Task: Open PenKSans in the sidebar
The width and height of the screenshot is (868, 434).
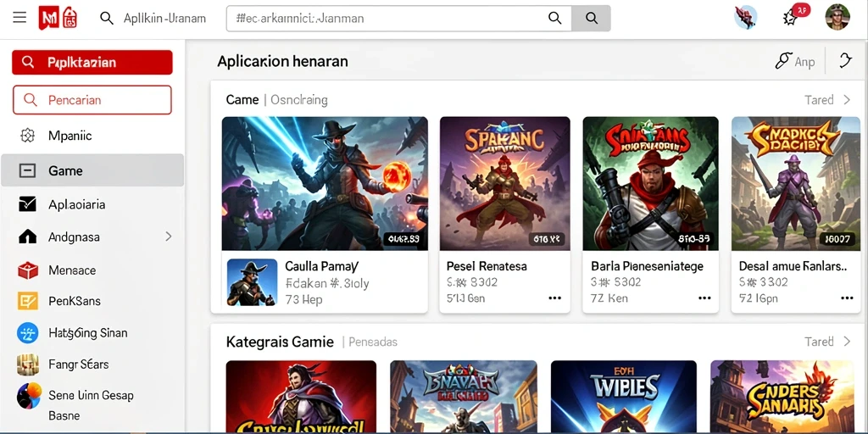Action: coord(75,301)
